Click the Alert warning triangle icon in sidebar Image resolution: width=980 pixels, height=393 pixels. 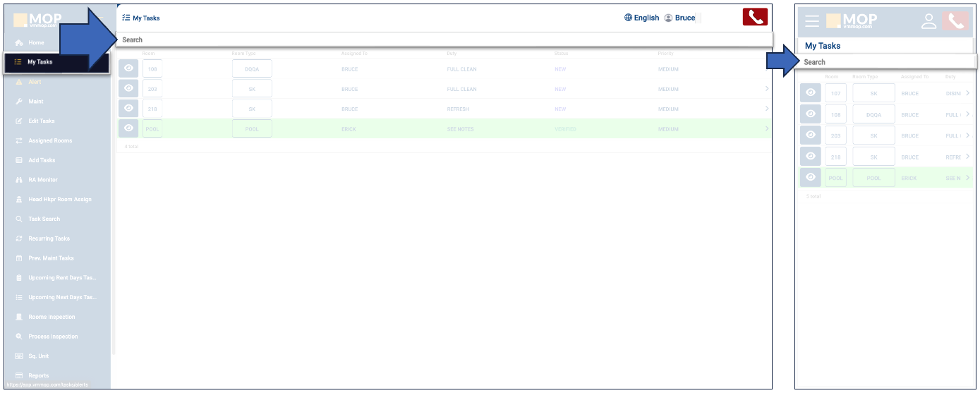(x=19, y=82)
